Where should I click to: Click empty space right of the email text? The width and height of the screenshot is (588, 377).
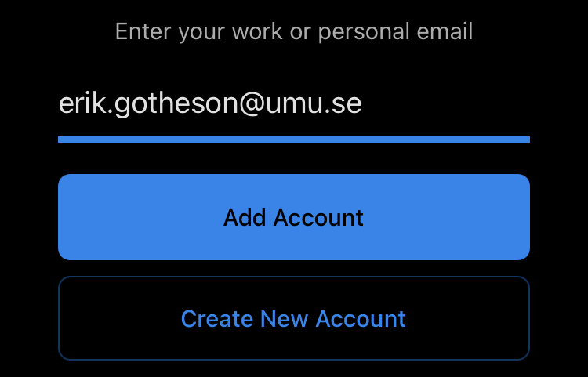pyautogui.click(x=447, y=105)
